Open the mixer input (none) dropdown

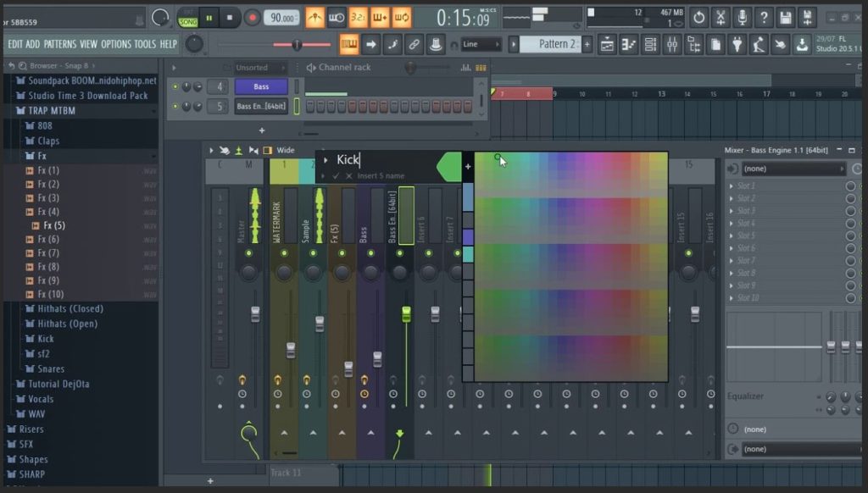point(793,169)
